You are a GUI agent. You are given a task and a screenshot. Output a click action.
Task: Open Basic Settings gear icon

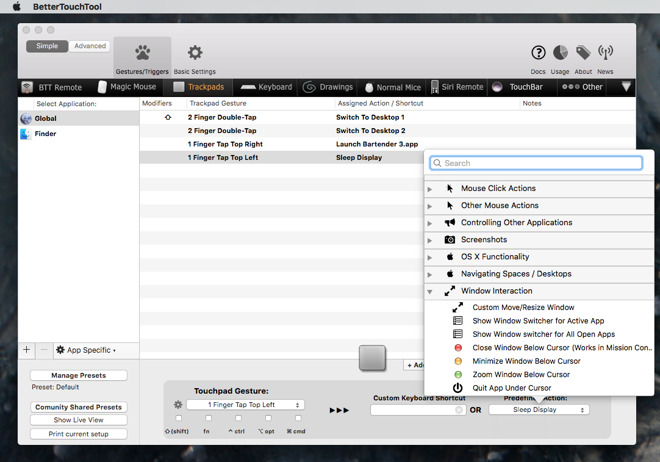(195, 53)
